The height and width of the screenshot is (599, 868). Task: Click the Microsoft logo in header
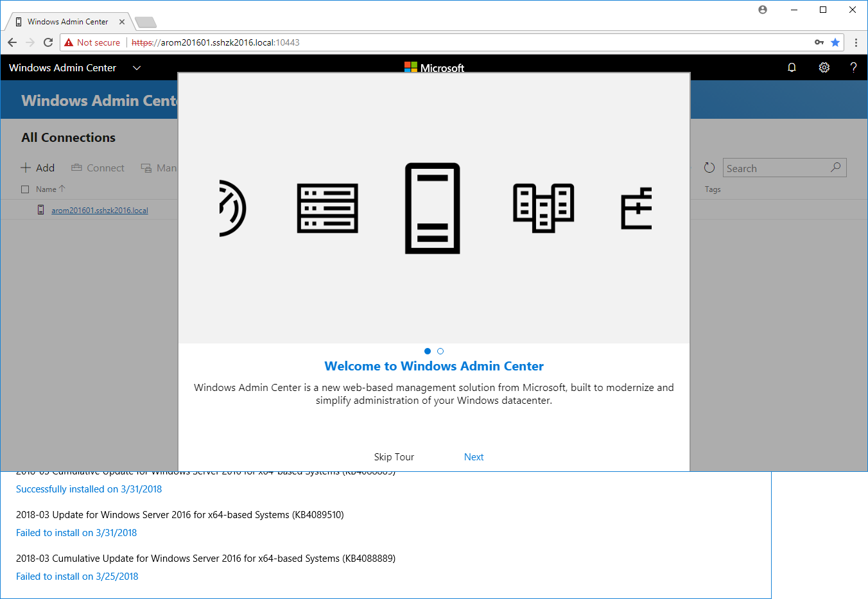[434, 67]
